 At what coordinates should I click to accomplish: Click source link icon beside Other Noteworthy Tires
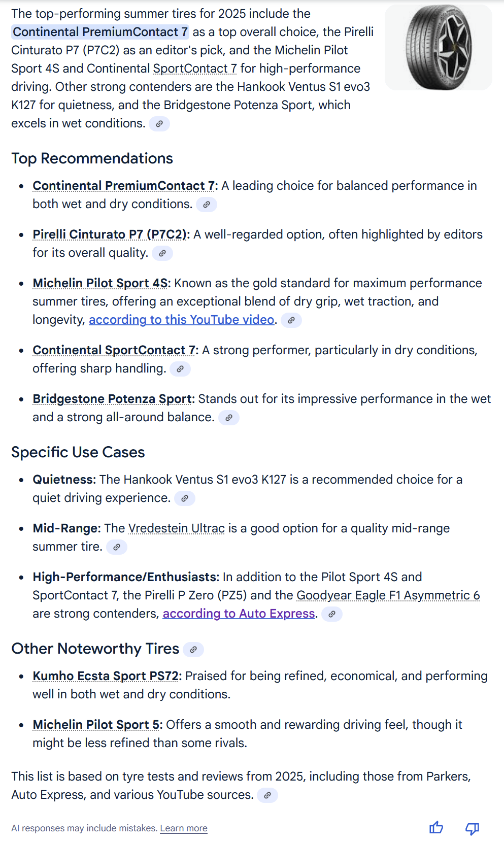click(193, 650)
